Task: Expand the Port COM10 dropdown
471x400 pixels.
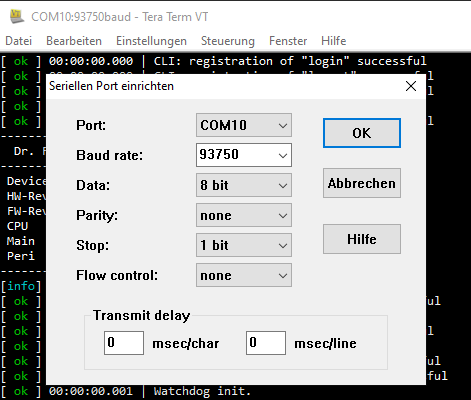Action: point(244,125)
